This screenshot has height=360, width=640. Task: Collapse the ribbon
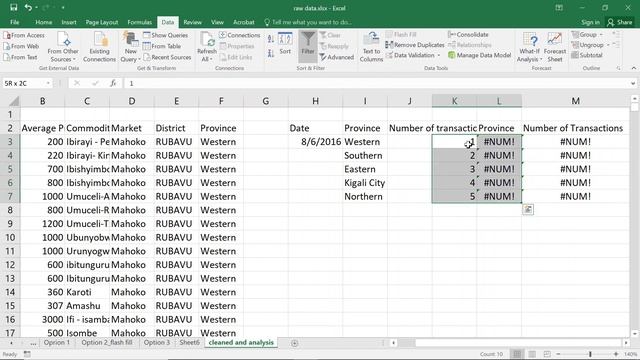(x=634, y=68)
